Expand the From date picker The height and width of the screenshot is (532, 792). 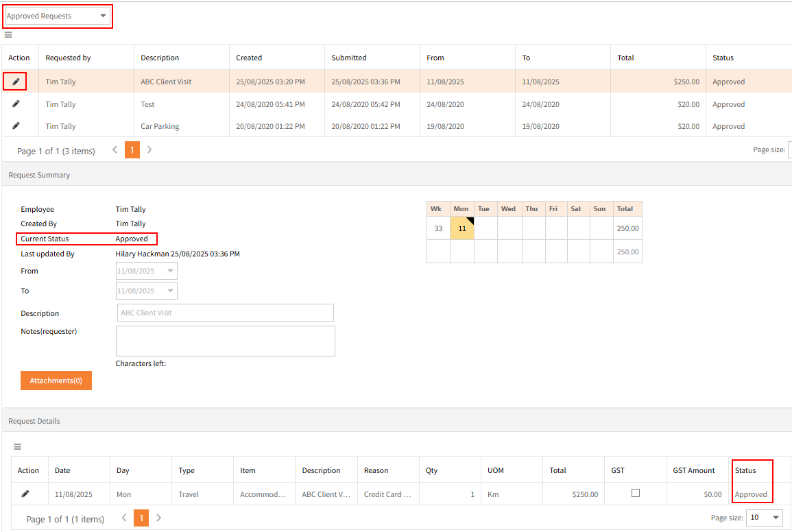tap(170, 271)
